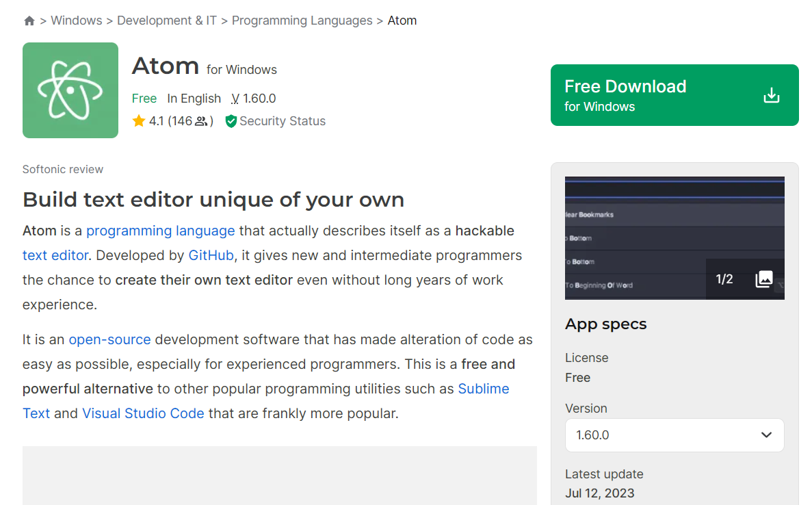Click the Free Download for Windows button

click(x=675, y=95)
